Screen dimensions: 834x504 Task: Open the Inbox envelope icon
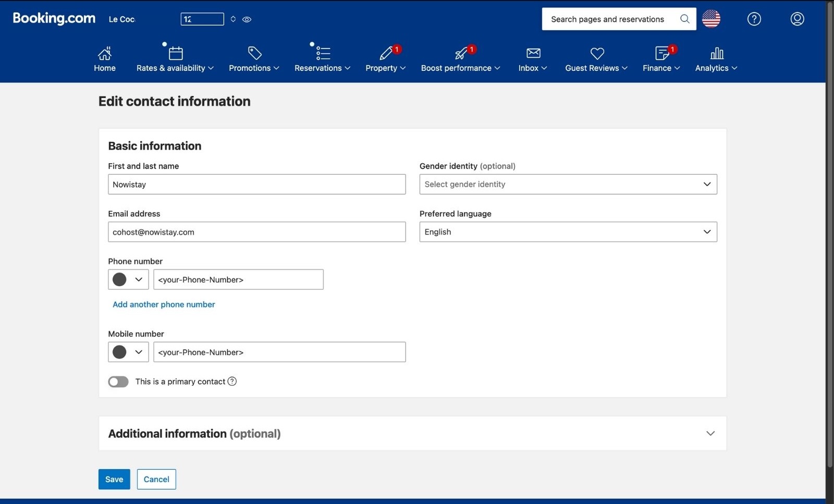[x=533, y=53]
